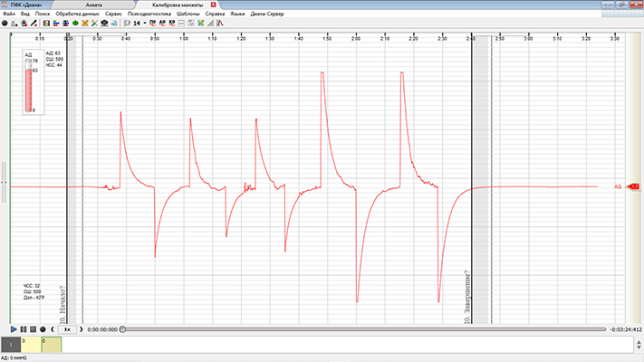Click the left panel splitter handle

(4, 182)
